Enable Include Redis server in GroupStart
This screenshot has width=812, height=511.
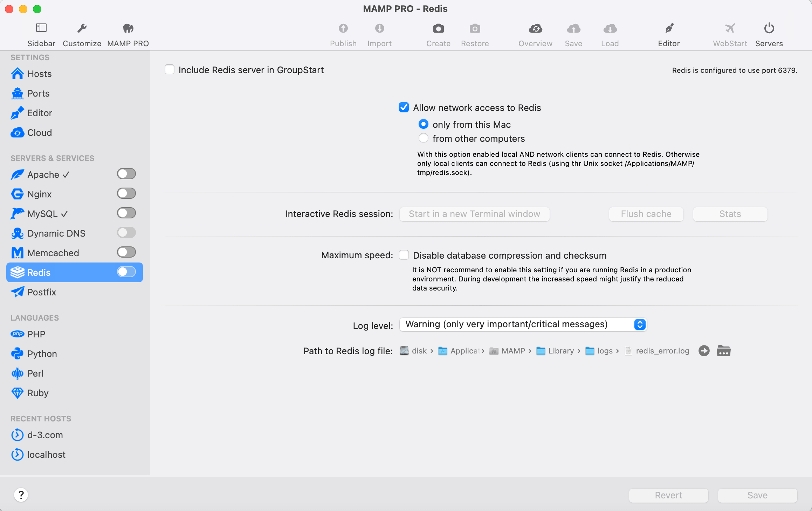coord(170,70)
